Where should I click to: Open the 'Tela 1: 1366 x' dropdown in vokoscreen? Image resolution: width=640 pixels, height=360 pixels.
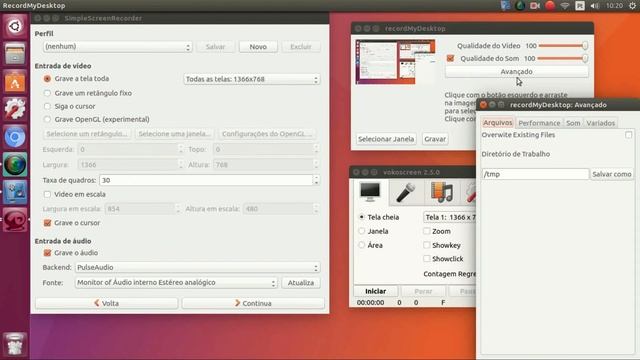click(449, 217)
